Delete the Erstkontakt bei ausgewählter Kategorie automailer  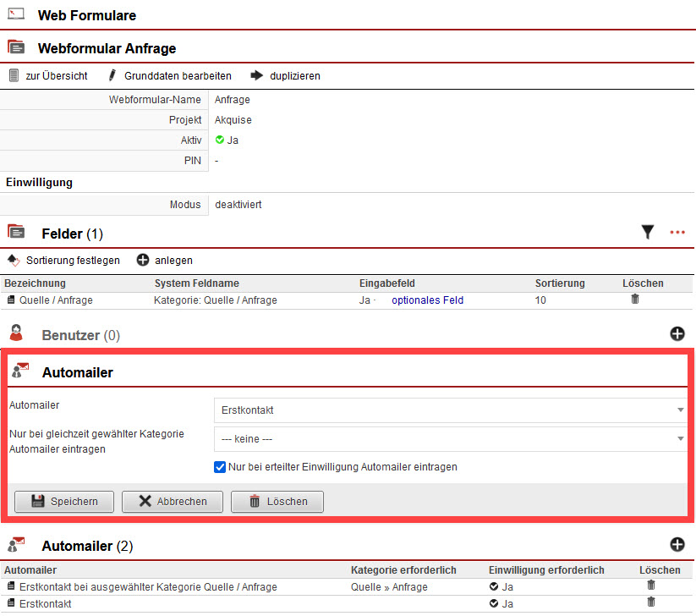click(x=651, y=585)
